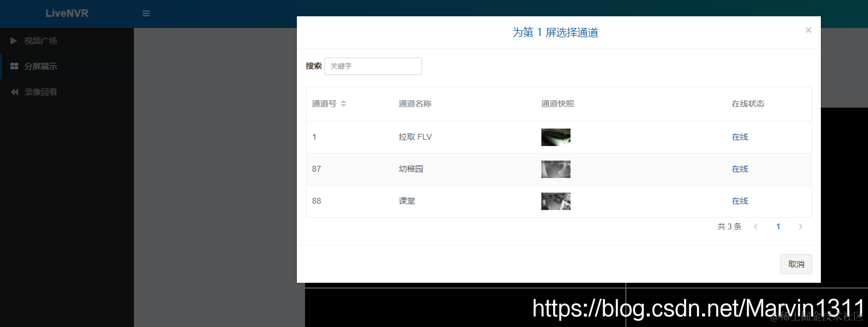
Task: Go to previous page of channels
Action: (756, 227)
